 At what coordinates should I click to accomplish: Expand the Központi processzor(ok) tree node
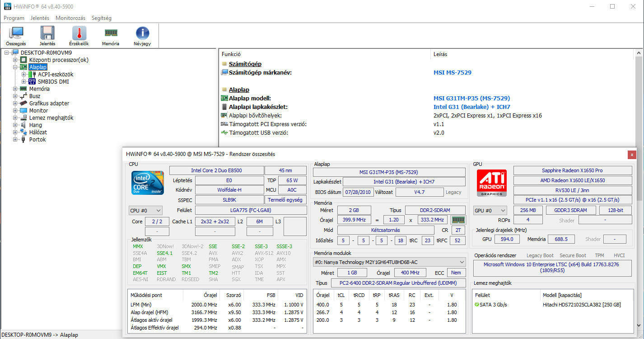tap(15, 60)
